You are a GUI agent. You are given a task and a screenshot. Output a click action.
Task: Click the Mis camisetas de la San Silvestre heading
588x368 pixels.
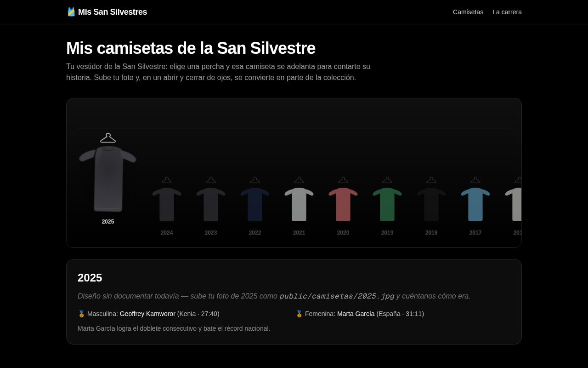point(191,48)
